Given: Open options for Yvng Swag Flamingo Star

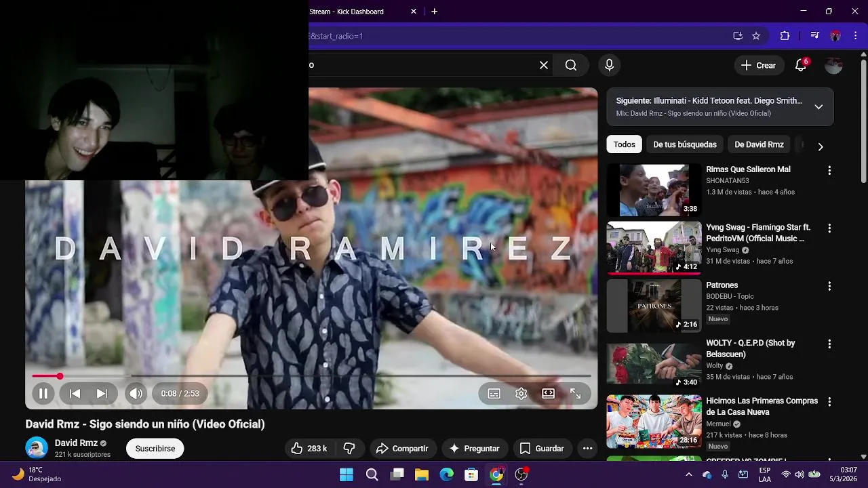Looking at the screenshot, I should 829,228.
